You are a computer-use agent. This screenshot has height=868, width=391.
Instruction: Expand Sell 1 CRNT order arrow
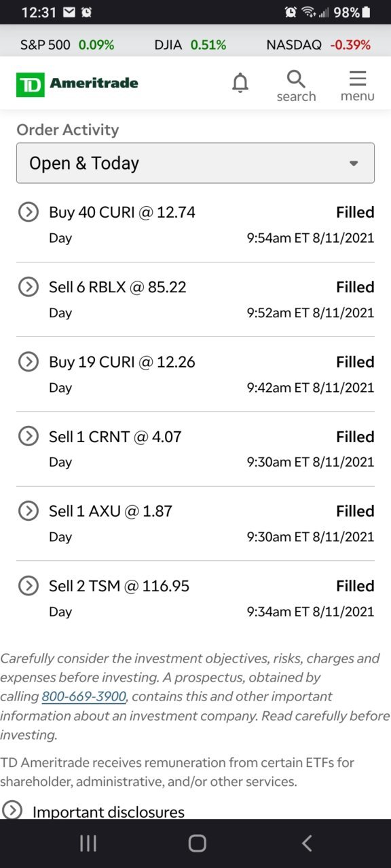tap(28, 436)
